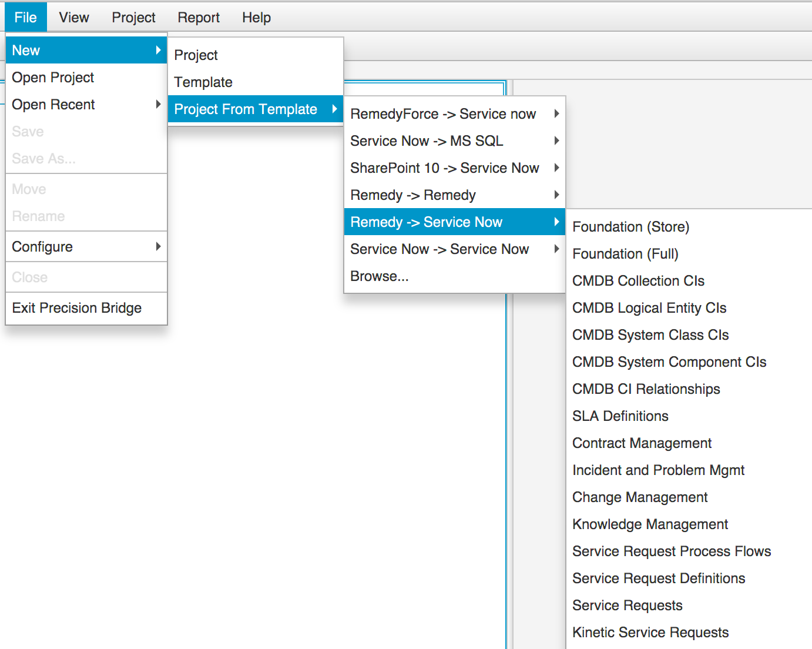Select SLA Definitions template

coord(689,416)
